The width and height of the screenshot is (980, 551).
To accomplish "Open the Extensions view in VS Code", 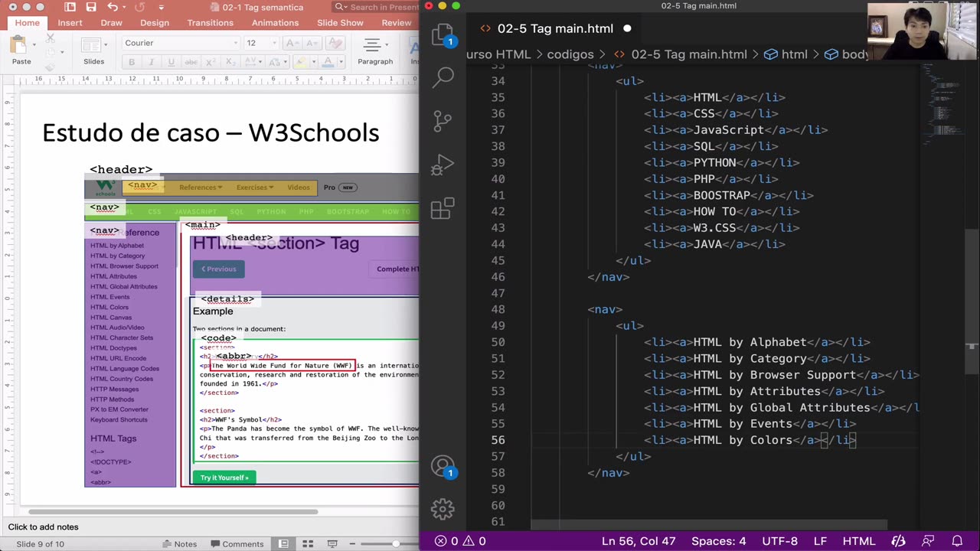I will coord(443,209).
